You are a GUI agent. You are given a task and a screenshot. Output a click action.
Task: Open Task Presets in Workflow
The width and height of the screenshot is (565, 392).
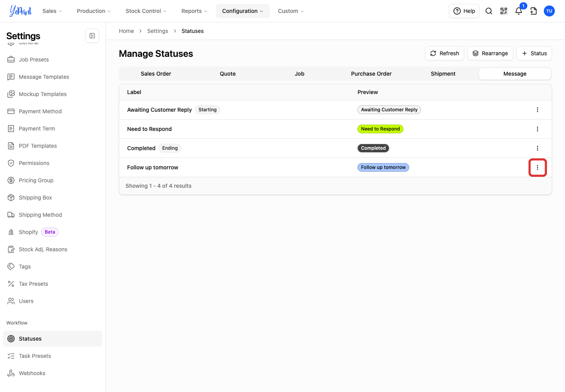tap(53, 356)
